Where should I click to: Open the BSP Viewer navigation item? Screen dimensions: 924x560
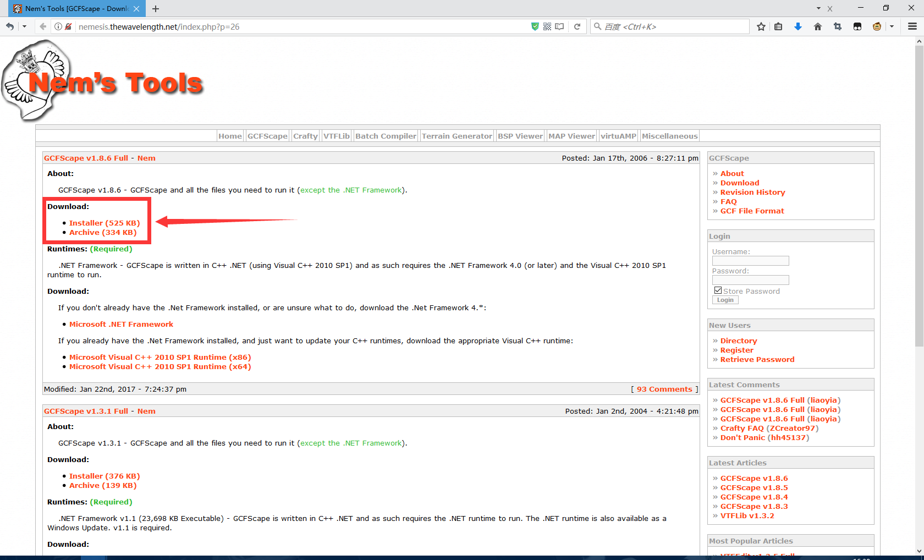click(x=520, y=136)
